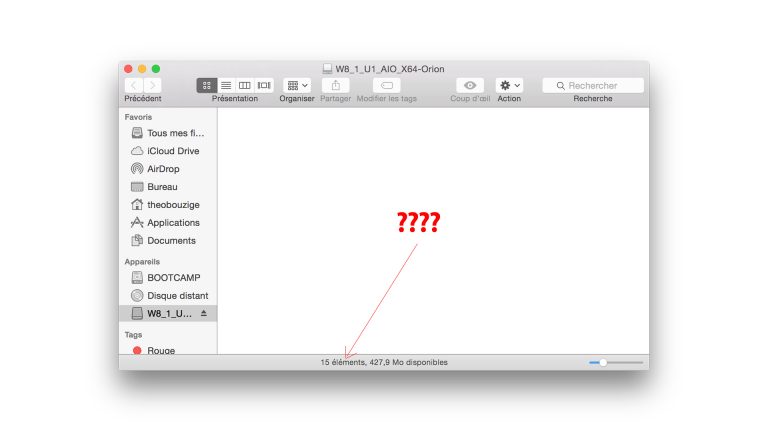Click the Disque distant disc icon
768x432 pixels.
point(137,295)
